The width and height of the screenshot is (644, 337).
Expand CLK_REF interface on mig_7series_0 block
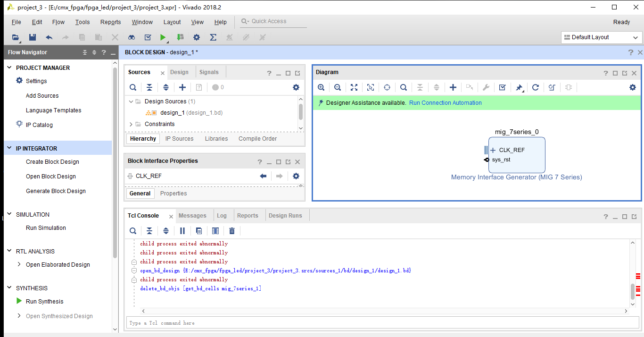(x=493, y=150)
